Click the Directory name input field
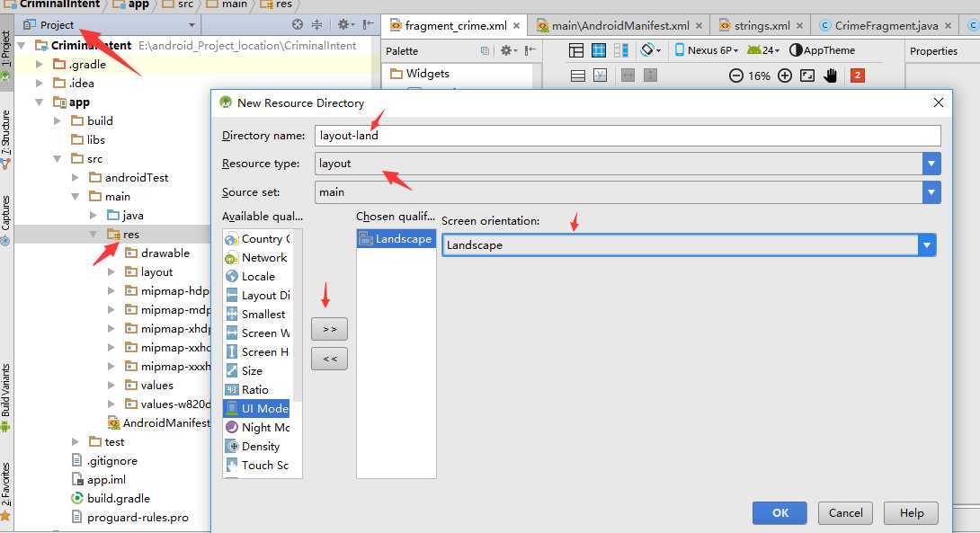Viewport: 980px width, 533px height. coord(628,136)
